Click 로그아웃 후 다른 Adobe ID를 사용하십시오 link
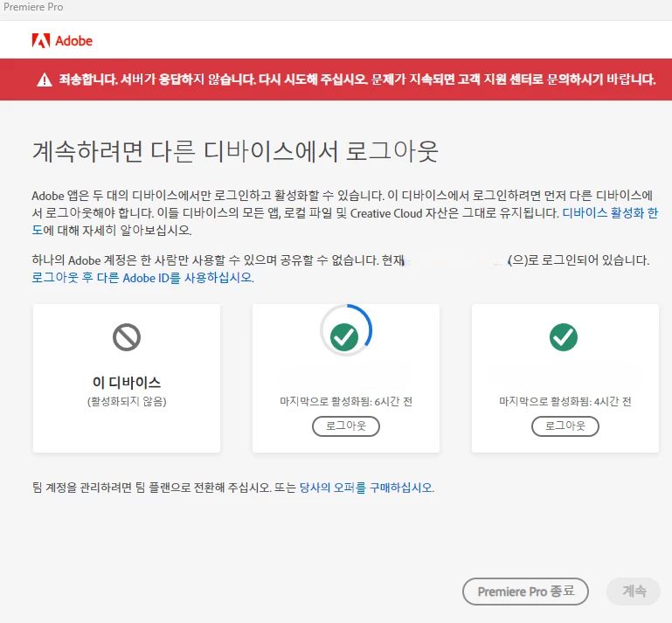The image size is (672, 623). [x=142, y=278]
